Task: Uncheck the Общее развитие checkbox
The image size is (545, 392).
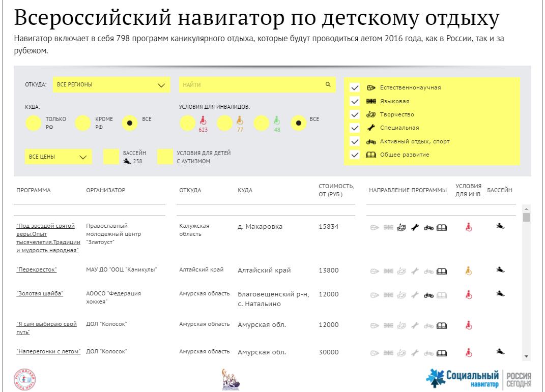Action: click(x=355, y=155)
